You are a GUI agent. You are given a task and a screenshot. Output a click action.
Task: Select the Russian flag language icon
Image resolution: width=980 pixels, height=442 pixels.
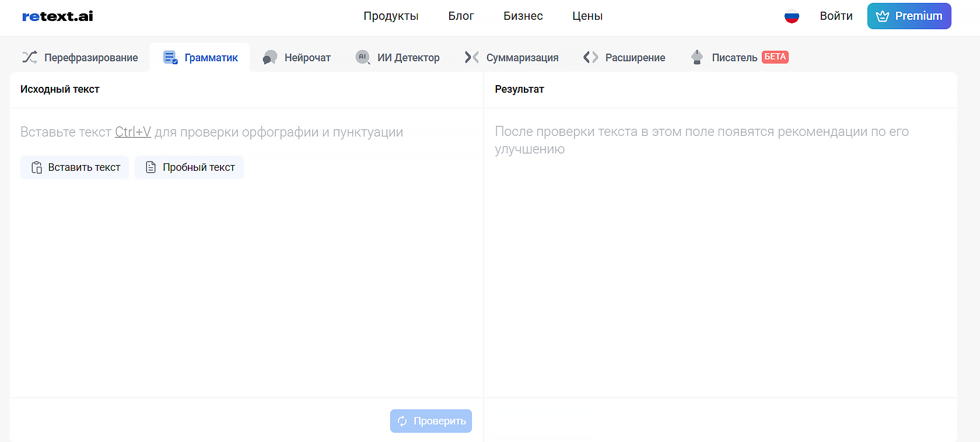[x=792, y=16]
